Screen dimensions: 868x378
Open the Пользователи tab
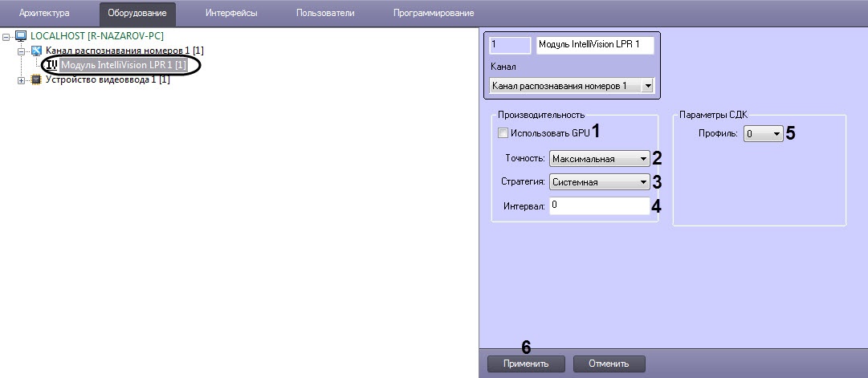tap(325, 14)
